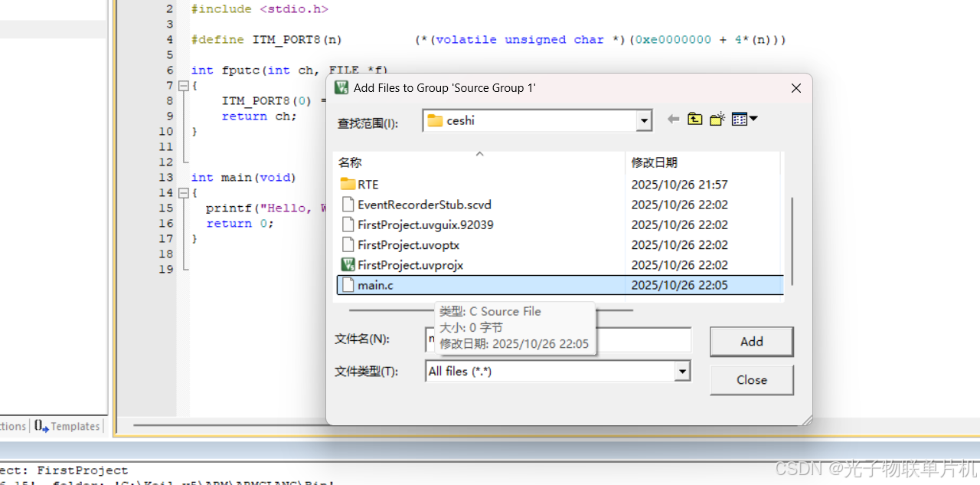Screen dimensions: 980x485
Task: Select file FirstProject.uvoptx
Action: [408, 244]
